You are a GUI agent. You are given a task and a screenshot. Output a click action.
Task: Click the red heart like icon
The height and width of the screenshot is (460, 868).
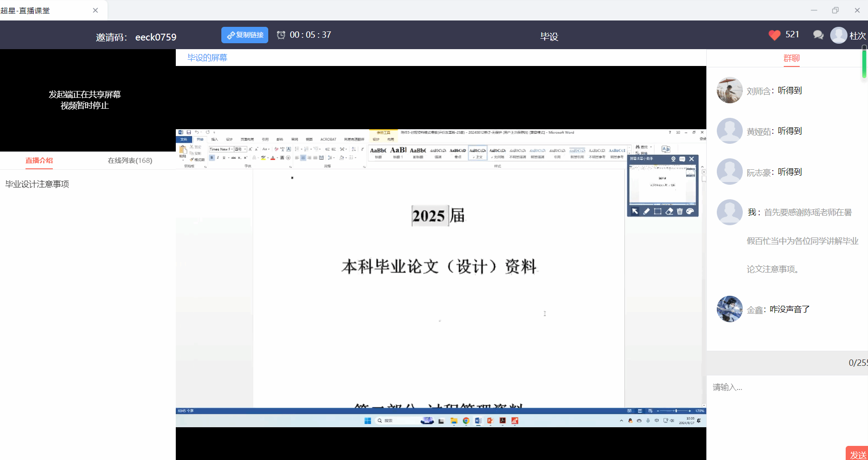pos(774,35)
